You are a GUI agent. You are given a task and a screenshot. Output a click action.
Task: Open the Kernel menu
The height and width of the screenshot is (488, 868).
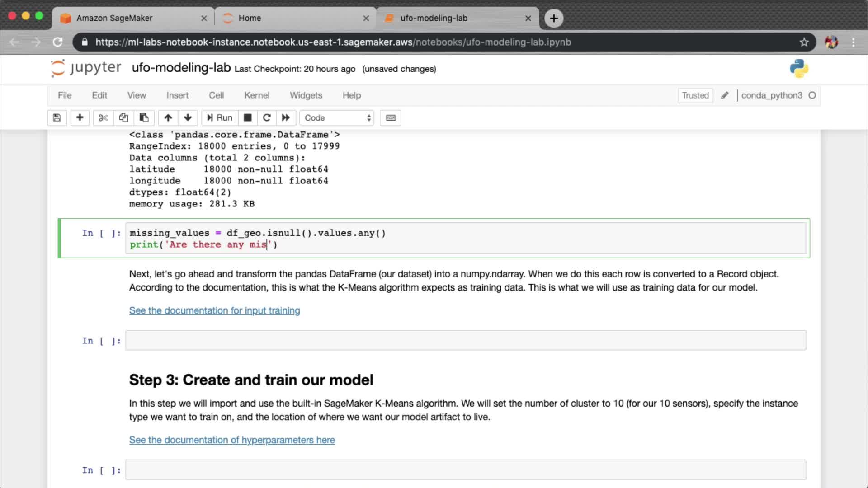tap(257, 95)
